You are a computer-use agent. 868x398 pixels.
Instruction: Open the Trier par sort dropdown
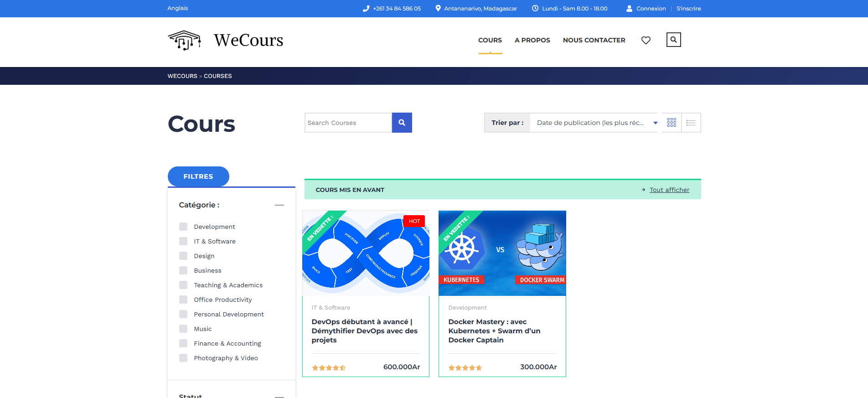click(594, 123)
